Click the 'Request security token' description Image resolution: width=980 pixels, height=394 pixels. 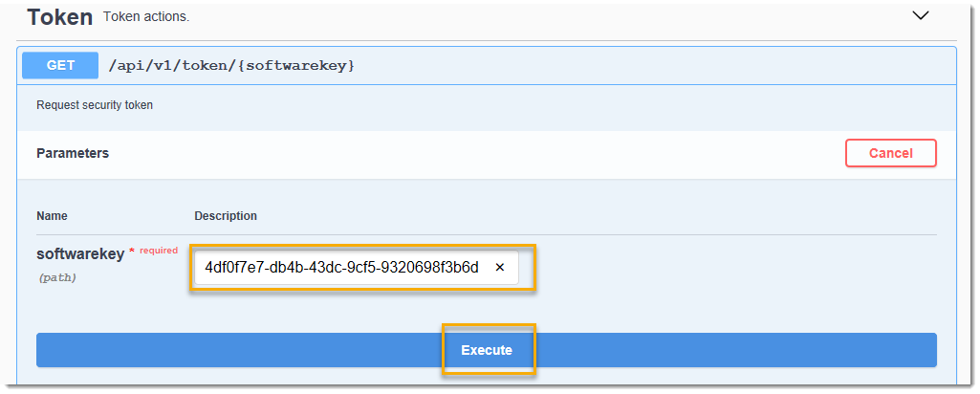(95, 105)
